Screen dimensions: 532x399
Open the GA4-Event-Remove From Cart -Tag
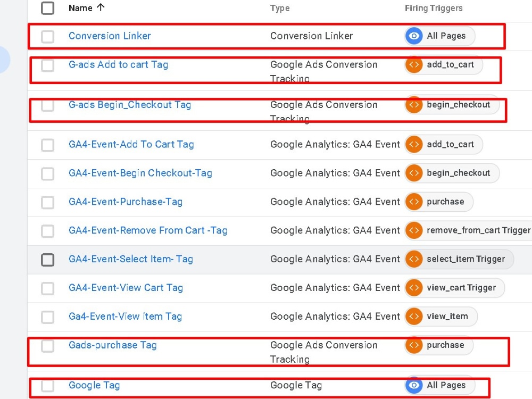148,230
